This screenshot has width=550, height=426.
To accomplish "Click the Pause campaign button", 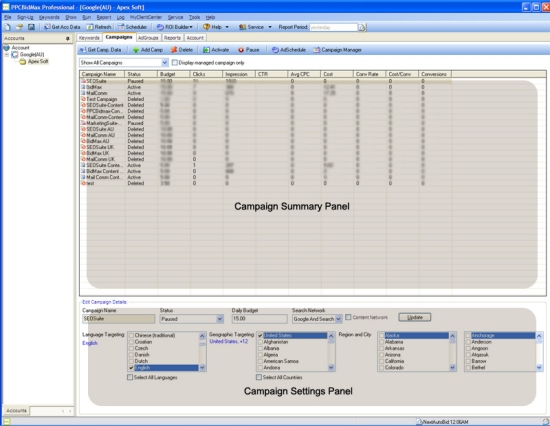I will 249,50.
